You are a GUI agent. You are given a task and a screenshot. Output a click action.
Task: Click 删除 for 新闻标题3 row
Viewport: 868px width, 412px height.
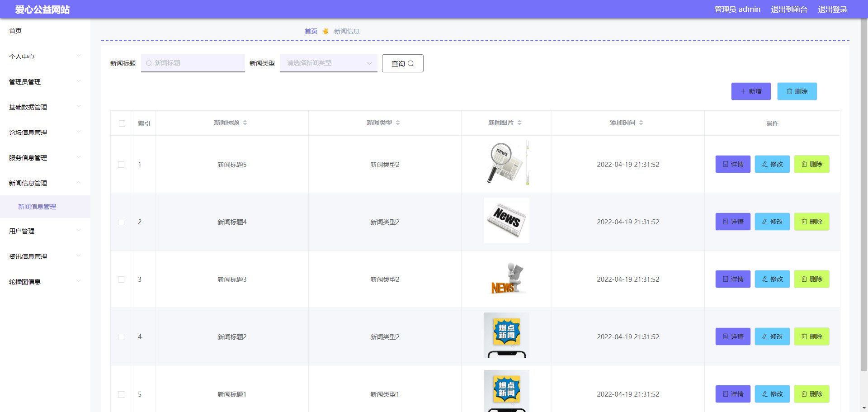[811, 279]
